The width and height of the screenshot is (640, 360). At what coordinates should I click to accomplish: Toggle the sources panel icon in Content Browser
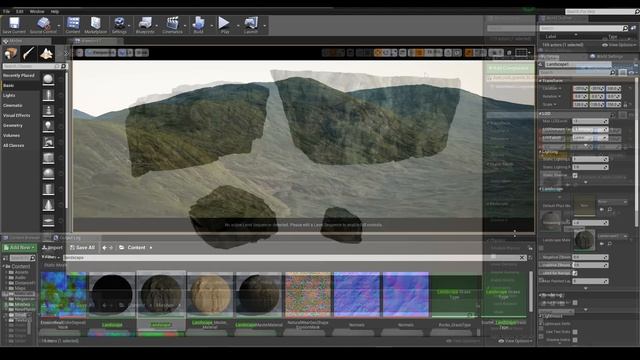pyautogui.click(x=5, y=258)
